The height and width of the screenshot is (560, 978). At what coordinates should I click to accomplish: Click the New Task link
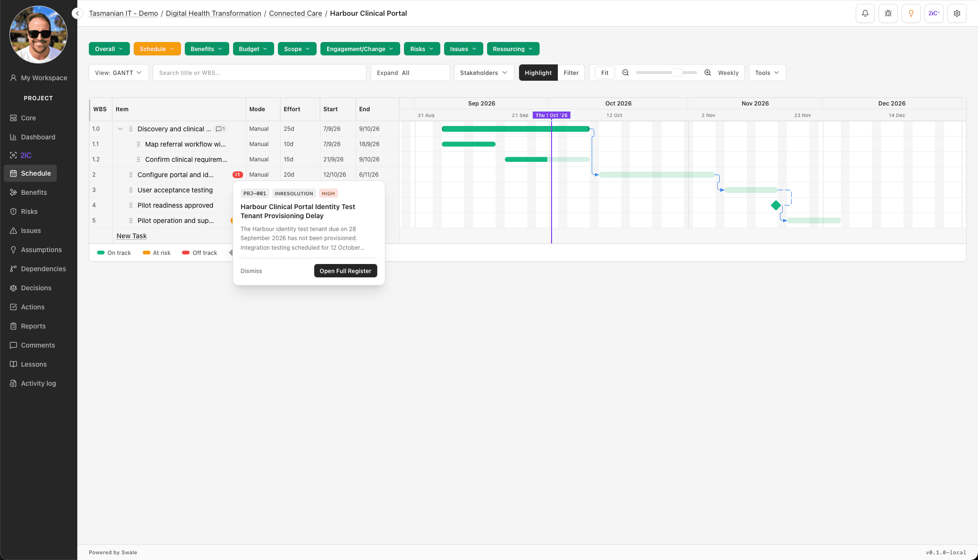[x=131, y=236]
